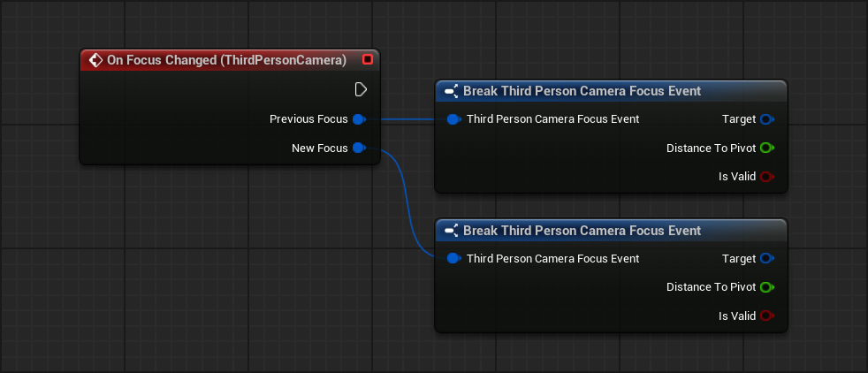Viewport: 868px width, 373px height.
Task: Click the red delegate pin on the event node
Action: pyautogui.click(x=368, y=60)
